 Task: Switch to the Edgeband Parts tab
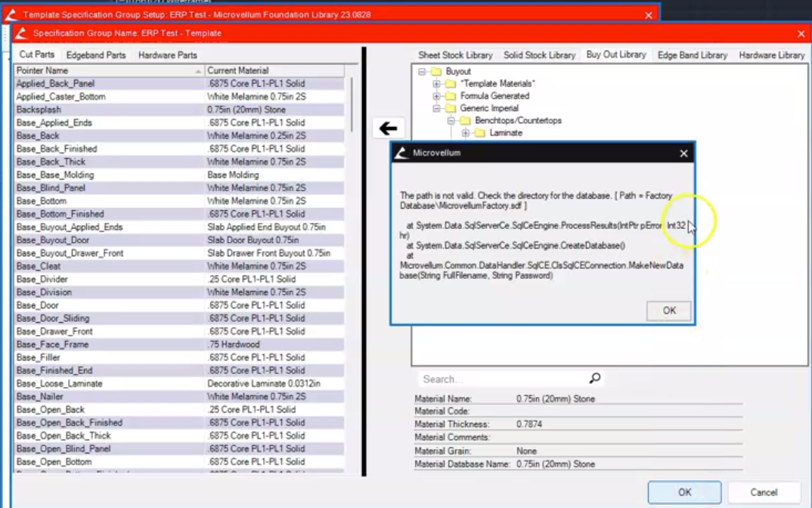click(96, 55)
